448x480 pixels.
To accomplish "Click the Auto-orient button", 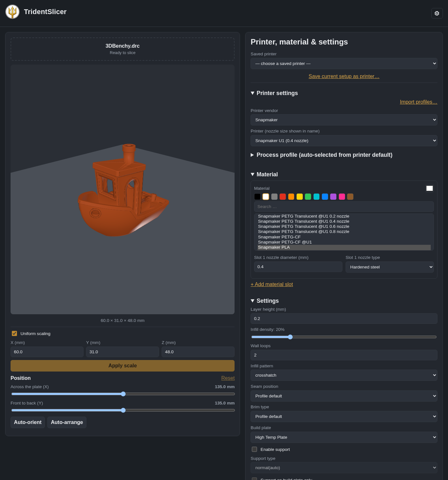I will (28, 422).
